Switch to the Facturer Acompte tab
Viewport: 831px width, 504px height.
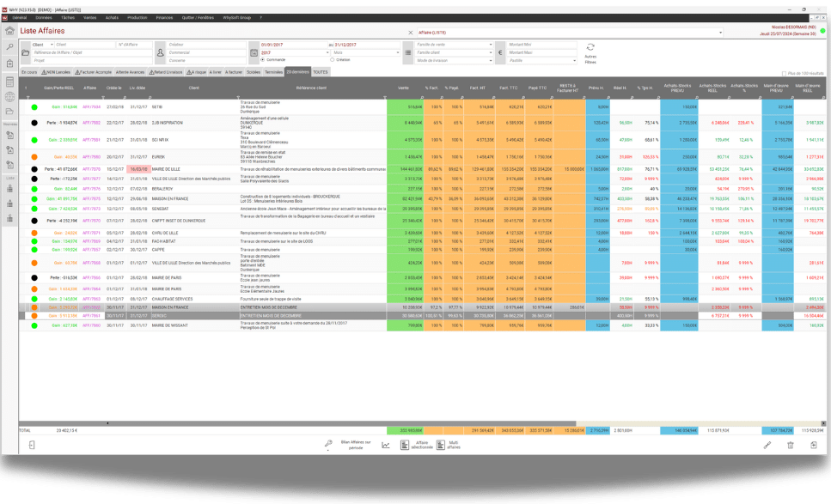[x=94, y=72]
